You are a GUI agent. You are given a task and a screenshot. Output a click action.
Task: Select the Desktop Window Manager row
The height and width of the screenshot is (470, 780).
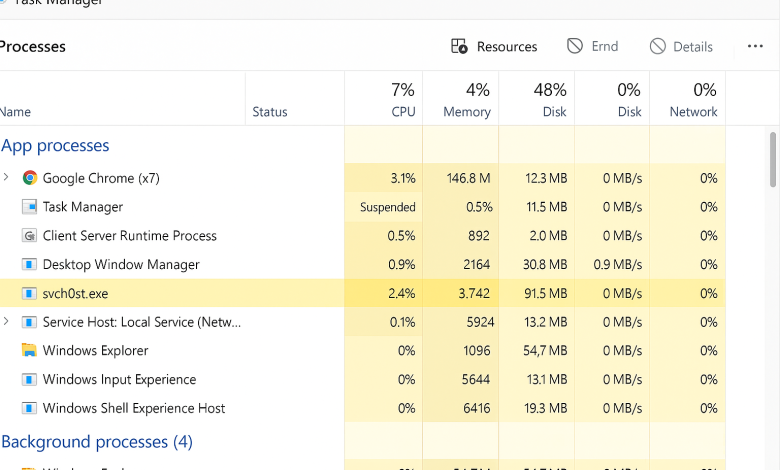(x=363, y=265)
